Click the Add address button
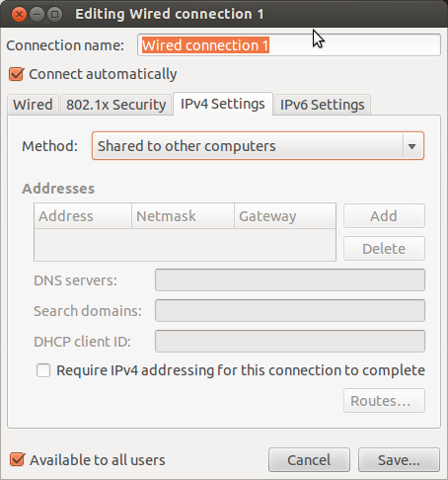This screenshot has width=448, height=480. tap(384, 216)
